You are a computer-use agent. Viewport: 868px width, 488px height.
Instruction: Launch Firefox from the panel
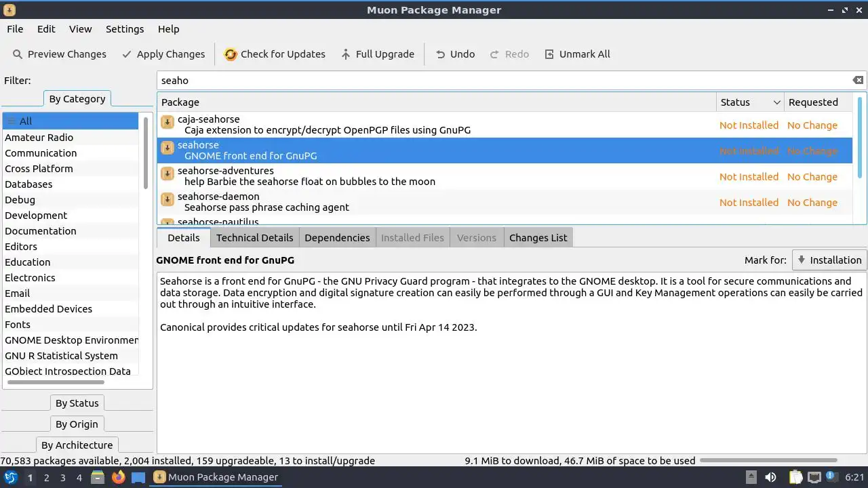pos(118,477)
